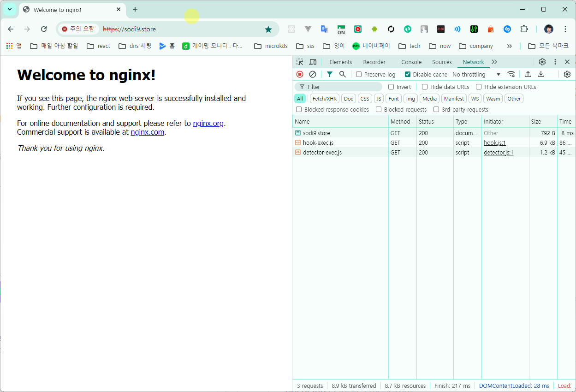Check the Invert filter checkbox

(x=391, y=87)
